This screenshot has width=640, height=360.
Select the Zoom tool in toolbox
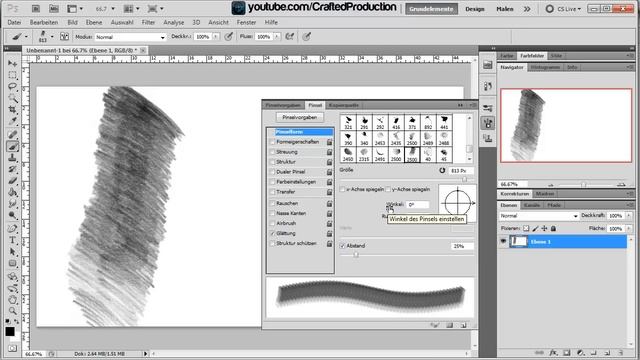(x=12, y=311)
